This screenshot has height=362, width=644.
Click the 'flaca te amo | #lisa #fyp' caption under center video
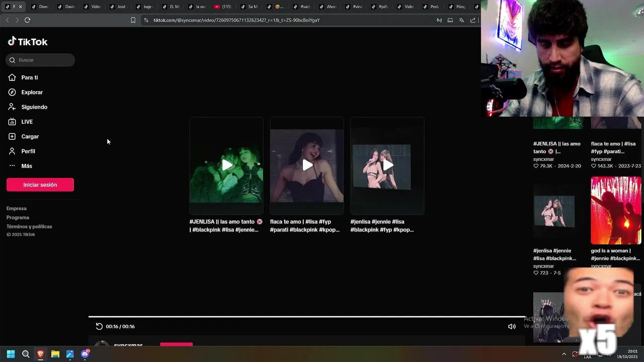[305, 226]
